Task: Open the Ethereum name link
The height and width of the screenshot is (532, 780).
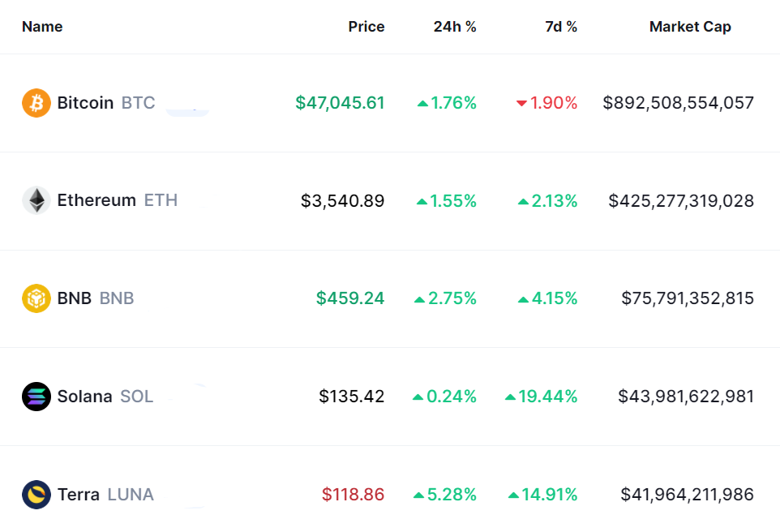Action: (x=96, y=200)
